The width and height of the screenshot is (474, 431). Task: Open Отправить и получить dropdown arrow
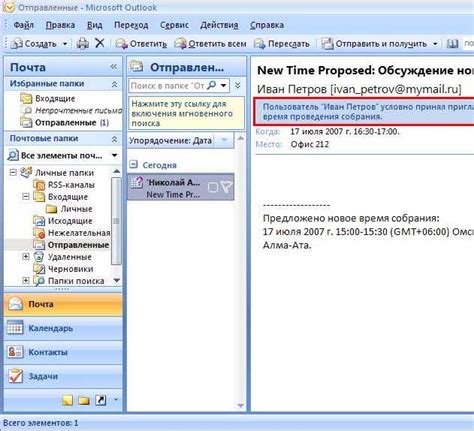coord(435,44)
